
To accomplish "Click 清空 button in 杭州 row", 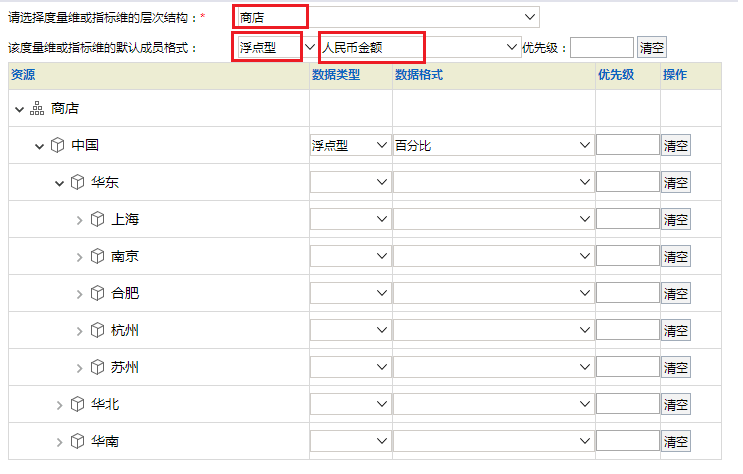I will coord(676,330).
